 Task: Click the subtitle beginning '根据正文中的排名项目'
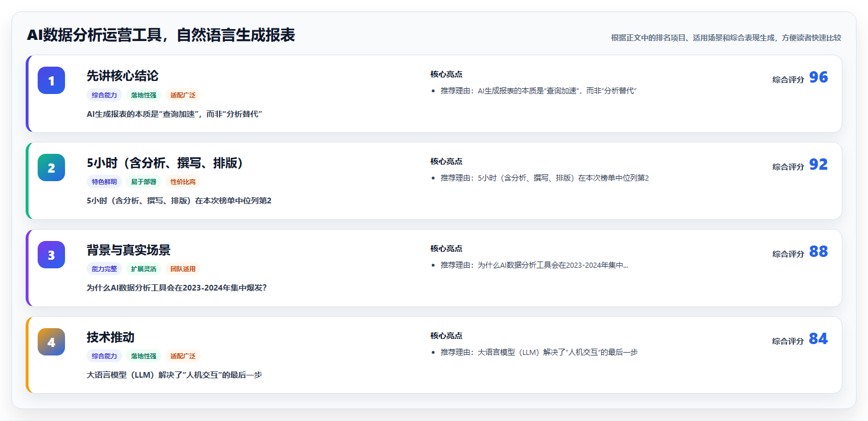726,38
